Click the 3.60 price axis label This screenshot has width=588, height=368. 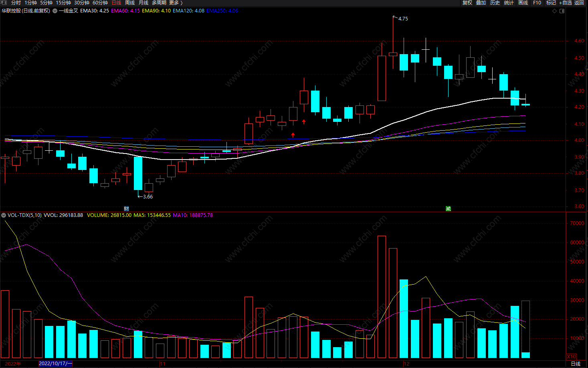pyautogui.click(x=579, y=206)
